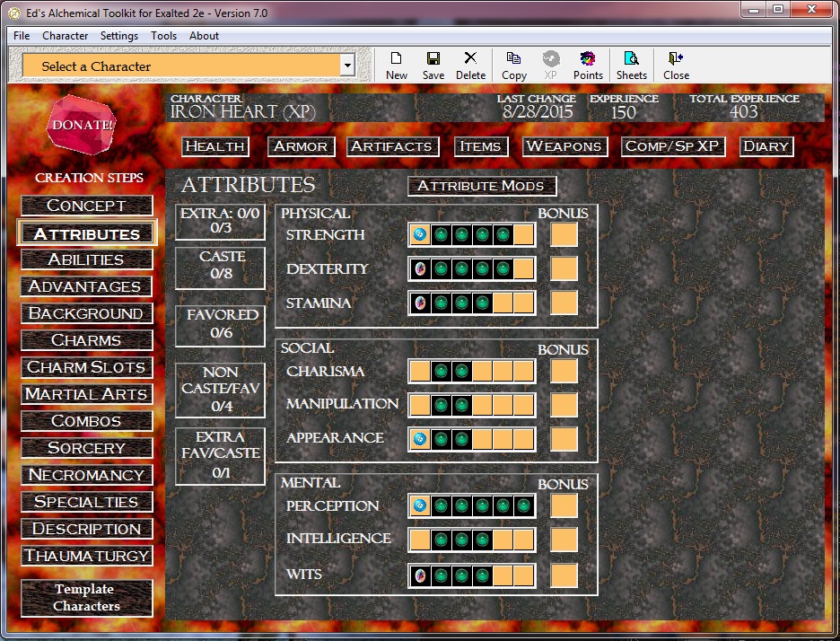Click the Attribute Mods button
This screenshot has width=840, height=641.
482,186
